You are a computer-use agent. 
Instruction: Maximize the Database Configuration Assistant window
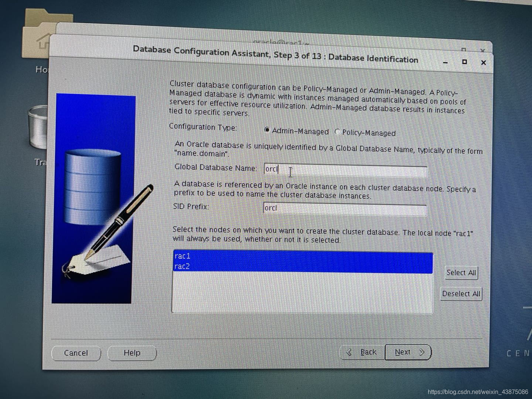(464, 62)
